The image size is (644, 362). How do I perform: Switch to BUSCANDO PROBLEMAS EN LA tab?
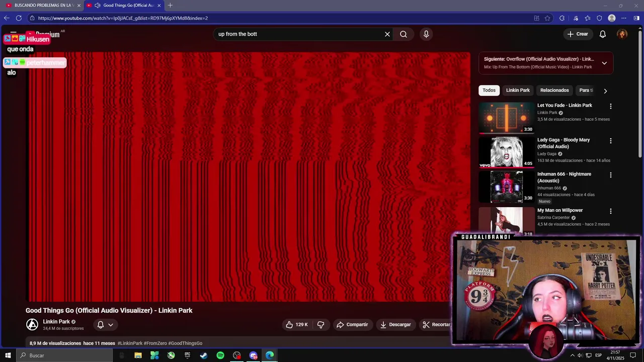point(43,6)
